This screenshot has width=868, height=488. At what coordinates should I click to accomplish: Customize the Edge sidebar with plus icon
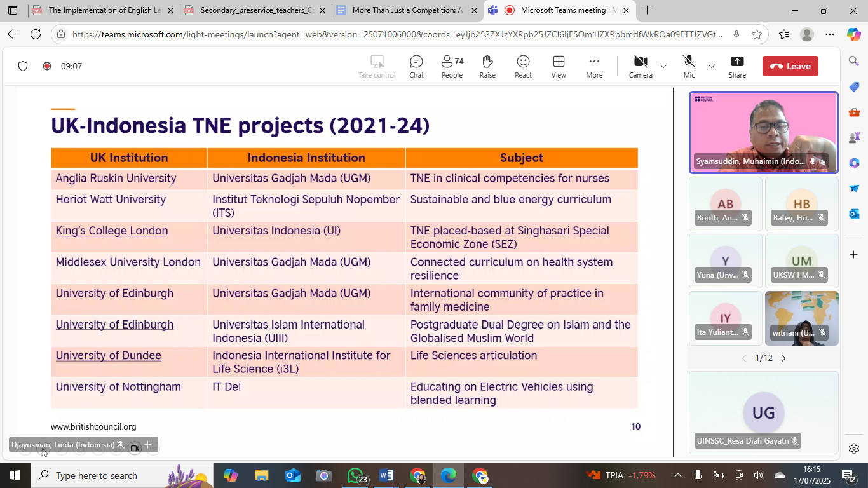coord(853,254)
